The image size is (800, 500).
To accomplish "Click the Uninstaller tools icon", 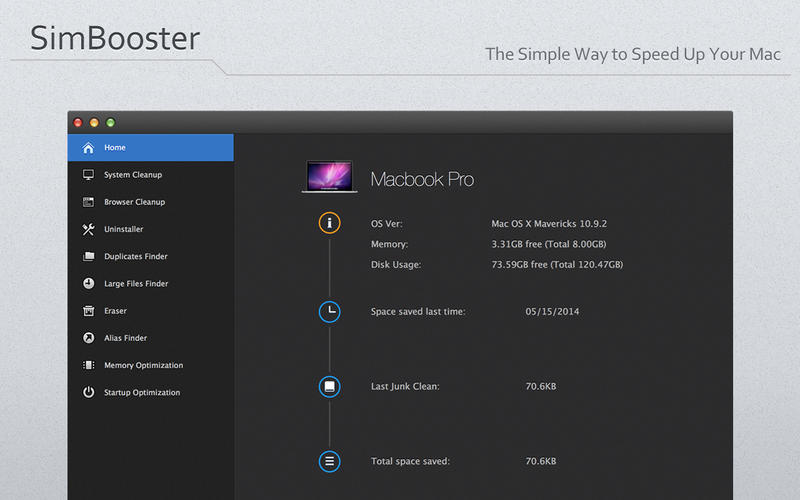I will click(x=88, y=230).
